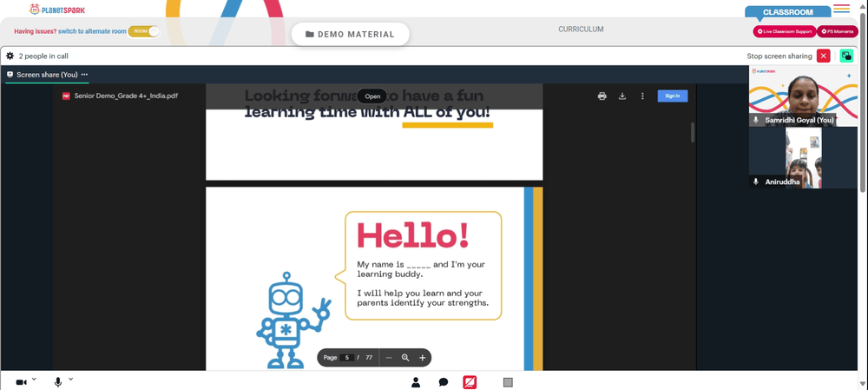This screenshot has height=390, width=868.
Task: Click the Screen share tab monitor icon
Action: (10, 74)
